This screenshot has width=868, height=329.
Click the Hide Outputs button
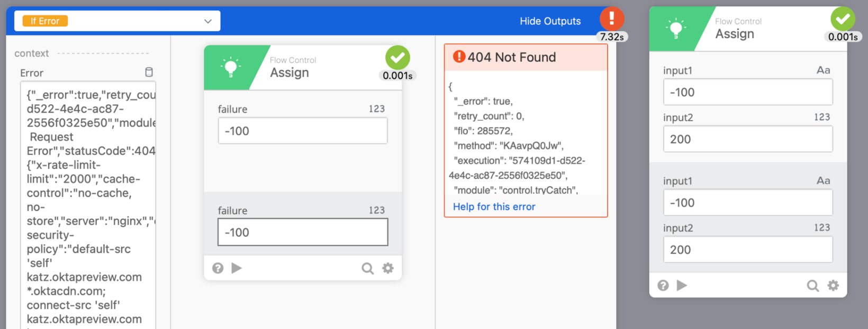(x=550, y=21)
